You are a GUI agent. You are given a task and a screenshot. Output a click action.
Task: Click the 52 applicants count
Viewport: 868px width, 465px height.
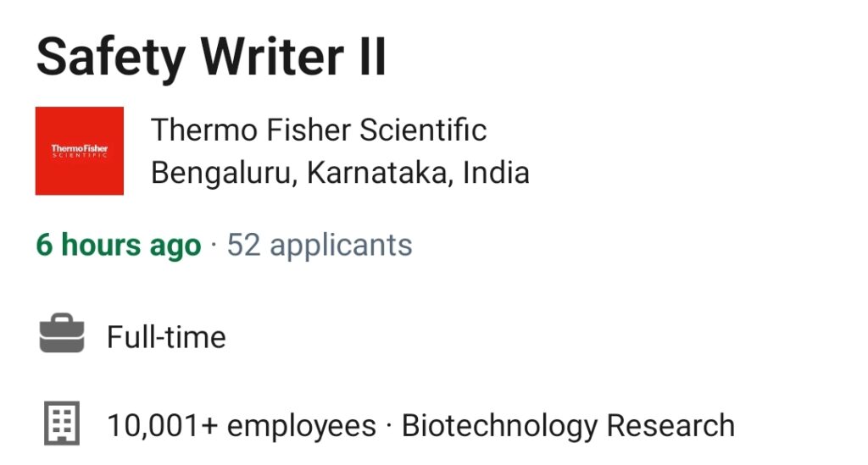[x=320, y=245]
